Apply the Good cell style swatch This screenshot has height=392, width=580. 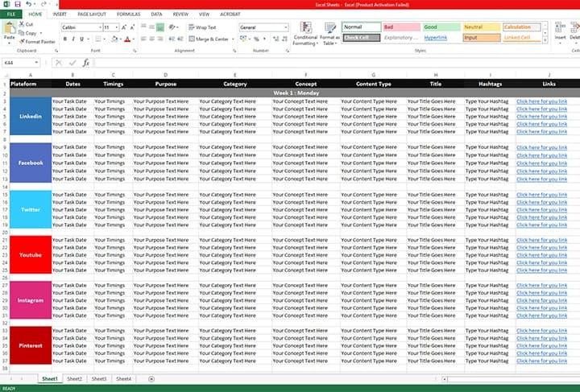click(x=440, y=27)
